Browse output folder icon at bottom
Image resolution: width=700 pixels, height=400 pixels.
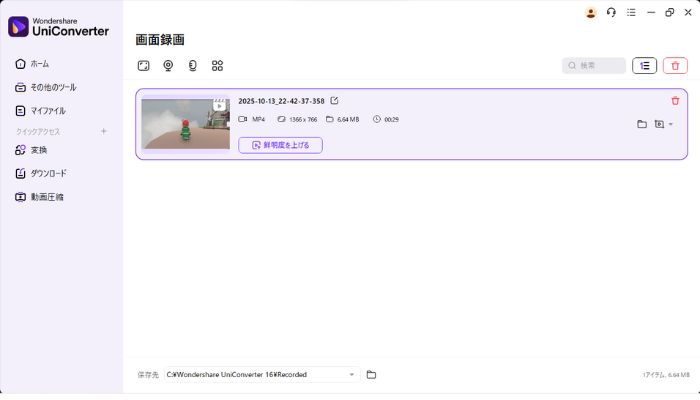[x=371, y=375]
